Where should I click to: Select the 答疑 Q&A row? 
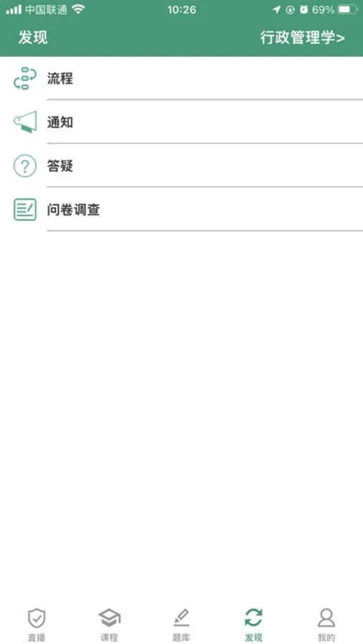pos(181,166)
